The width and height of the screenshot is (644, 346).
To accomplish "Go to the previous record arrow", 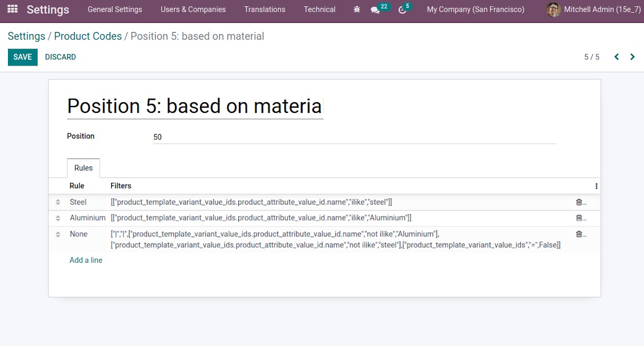I will coord(617,57).
